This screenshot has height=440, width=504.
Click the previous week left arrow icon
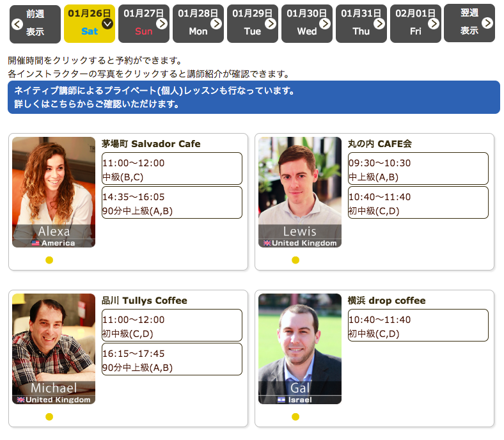pos(17,24)
